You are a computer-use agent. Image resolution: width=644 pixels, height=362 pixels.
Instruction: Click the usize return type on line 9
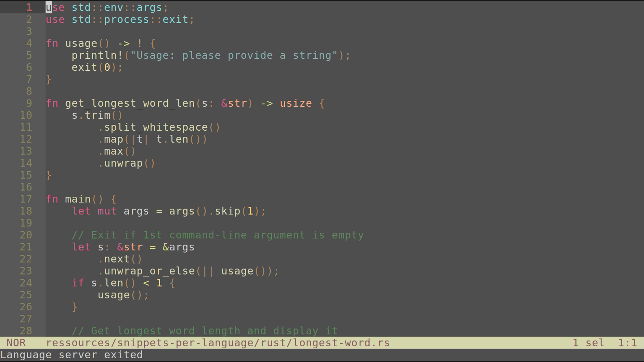click(296, 103)
